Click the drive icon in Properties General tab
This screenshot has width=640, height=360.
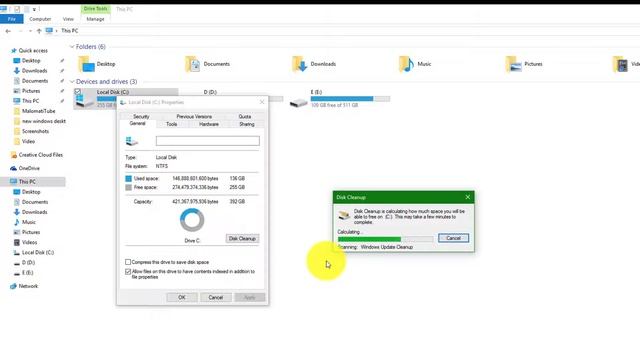(131, 141)
